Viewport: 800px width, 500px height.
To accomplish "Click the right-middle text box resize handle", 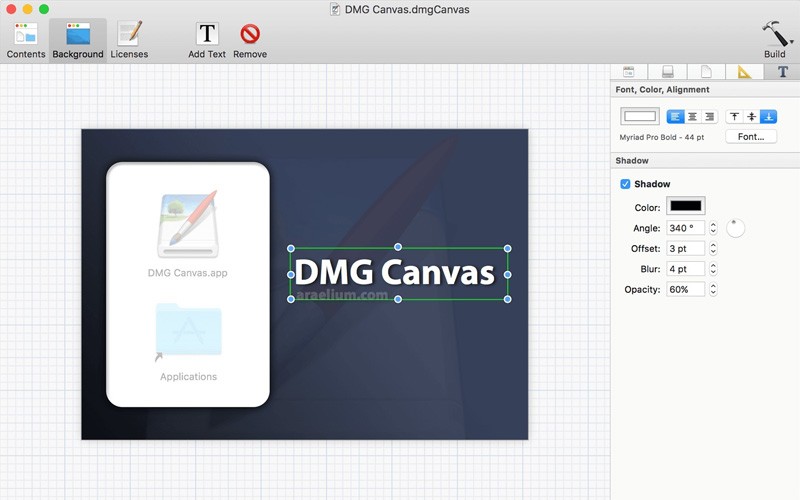I will pyautogui.click(x=507, y=274).
